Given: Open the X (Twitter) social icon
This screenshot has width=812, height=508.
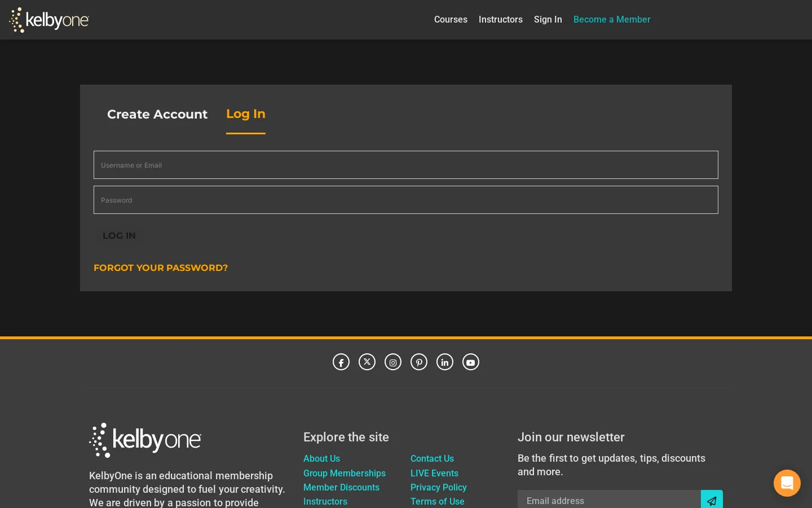Looking at the screenshot, I should pyautogui.click(x=367, y=362).
